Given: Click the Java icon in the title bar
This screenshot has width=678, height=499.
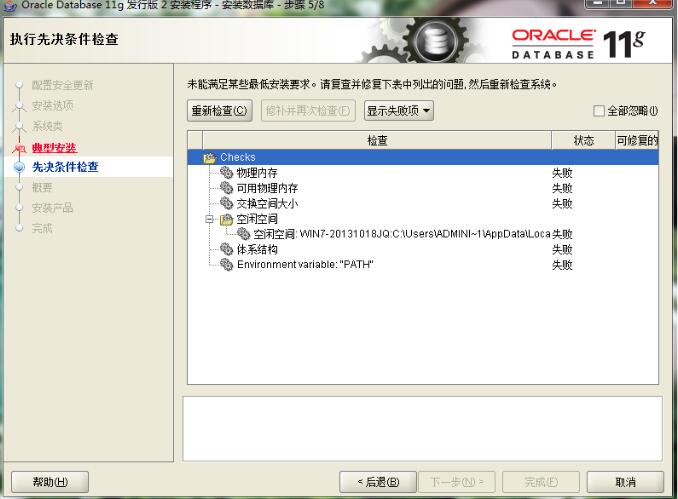Looking at the screenshot, I should click(10, 5).
